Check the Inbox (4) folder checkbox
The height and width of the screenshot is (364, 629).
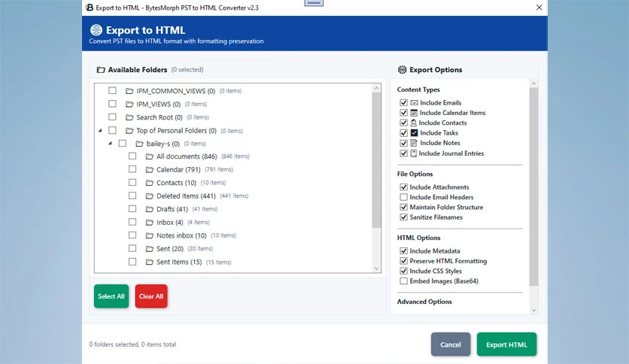point(132,222)
